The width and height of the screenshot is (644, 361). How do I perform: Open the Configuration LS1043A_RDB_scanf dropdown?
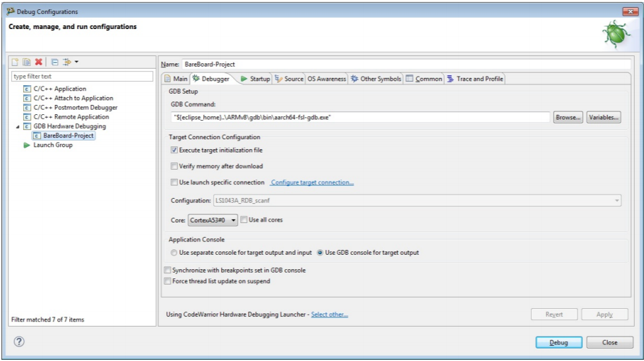(417, 201)
